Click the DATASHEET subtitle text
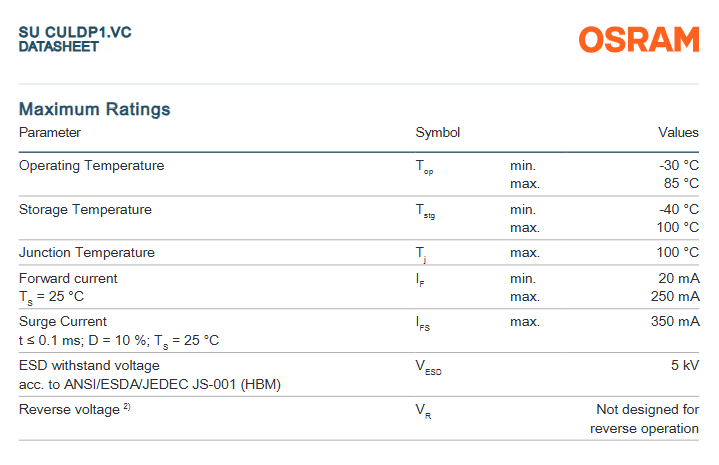This screenshot has width=719, height=465. coord(59,47)
